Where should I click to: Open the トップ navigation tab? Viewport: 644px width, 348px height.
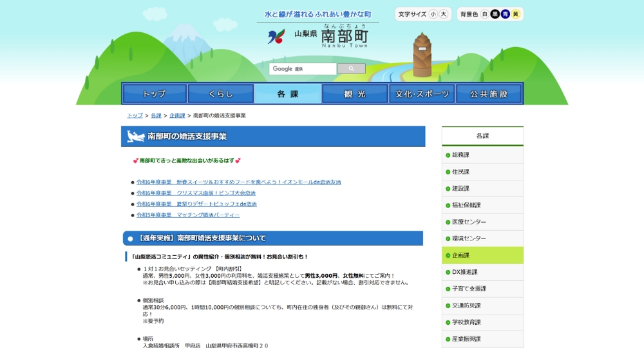click(155, 94)
